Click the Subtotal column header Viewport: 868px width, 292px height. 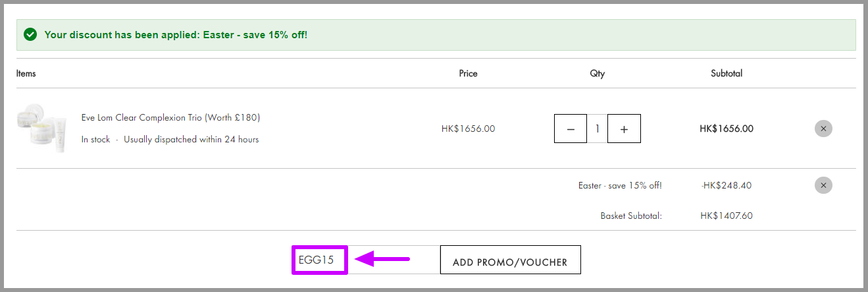coord(727,73)
